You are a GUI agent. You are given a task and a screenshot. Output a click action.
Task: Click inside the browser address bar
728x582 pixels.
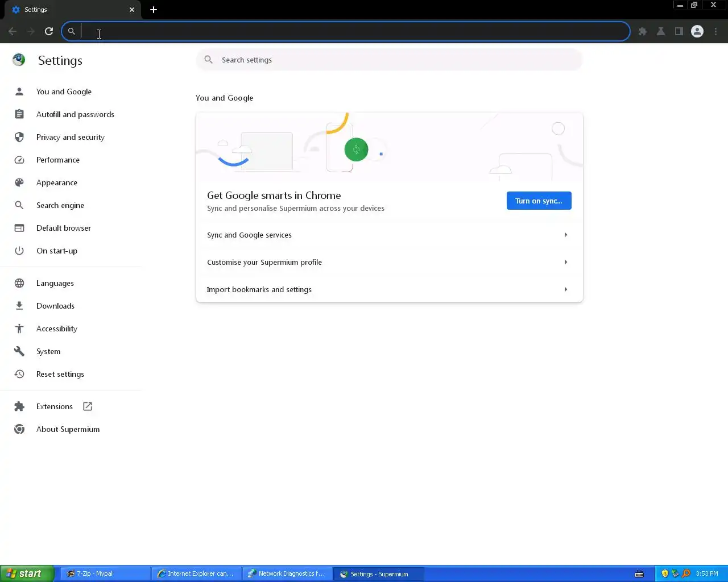[x=346, y=31]
